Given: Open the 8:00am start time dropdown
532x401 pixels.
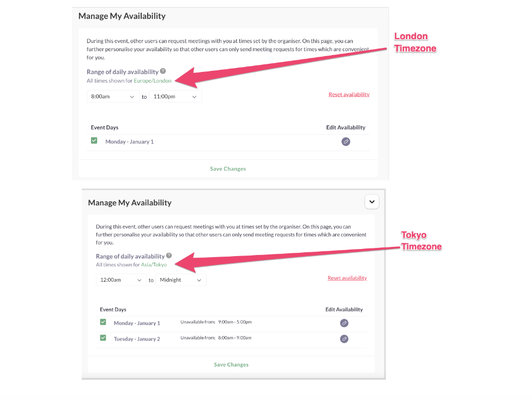Looking at the screenshot, I should (112, 96).
